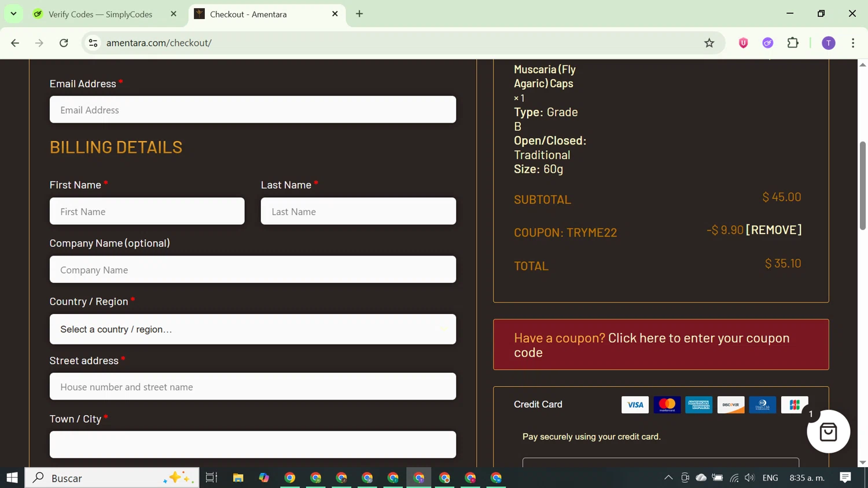Open the tab search dropdown arrow

(x=13, y=14)
